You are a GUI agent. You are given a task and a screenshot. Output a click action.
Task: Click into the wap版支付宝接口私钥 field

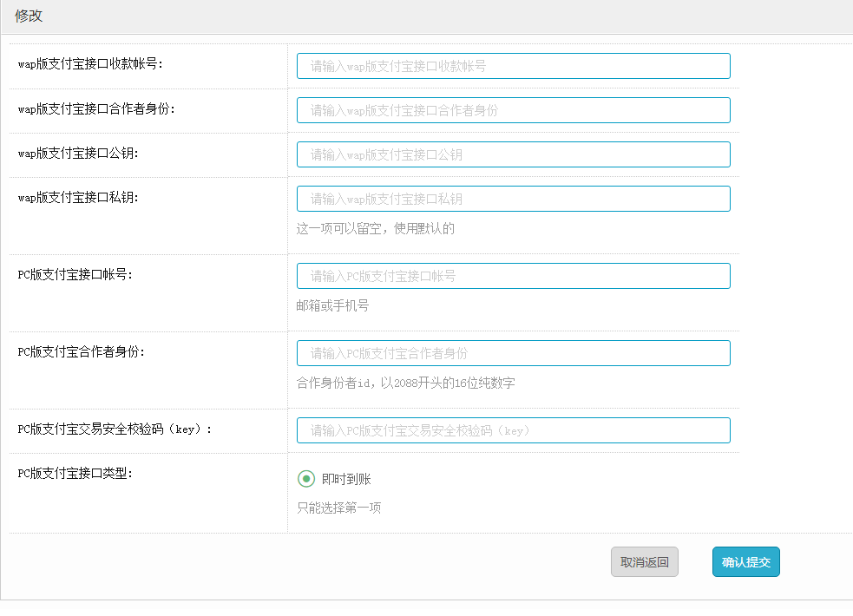coord(513,199)
